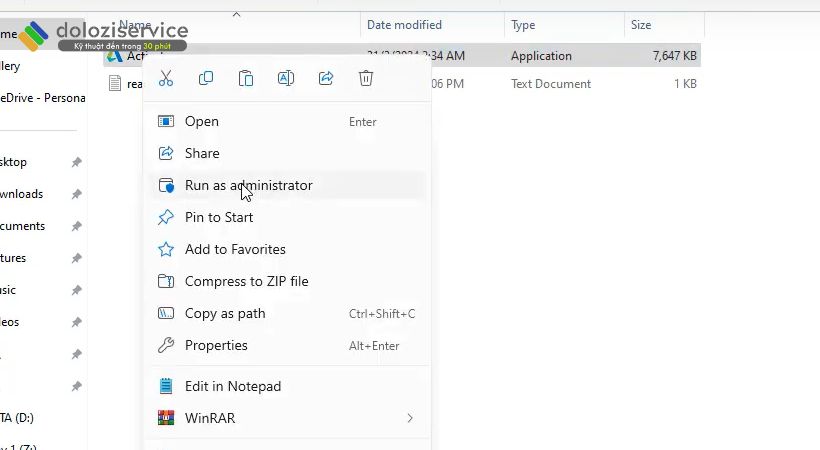820x450 pixels.
Task: Choose Open from the context menu
Action: tap(287, 121)
